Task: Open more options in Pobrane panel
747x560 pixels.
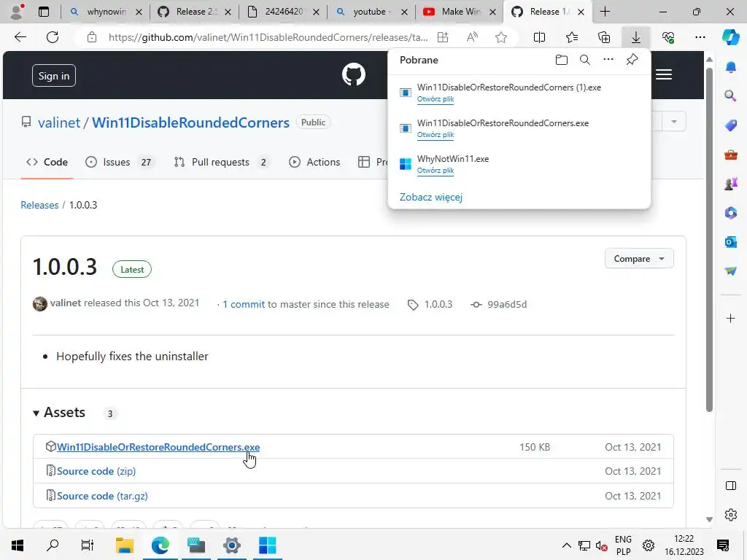Action: pos(608,60)
